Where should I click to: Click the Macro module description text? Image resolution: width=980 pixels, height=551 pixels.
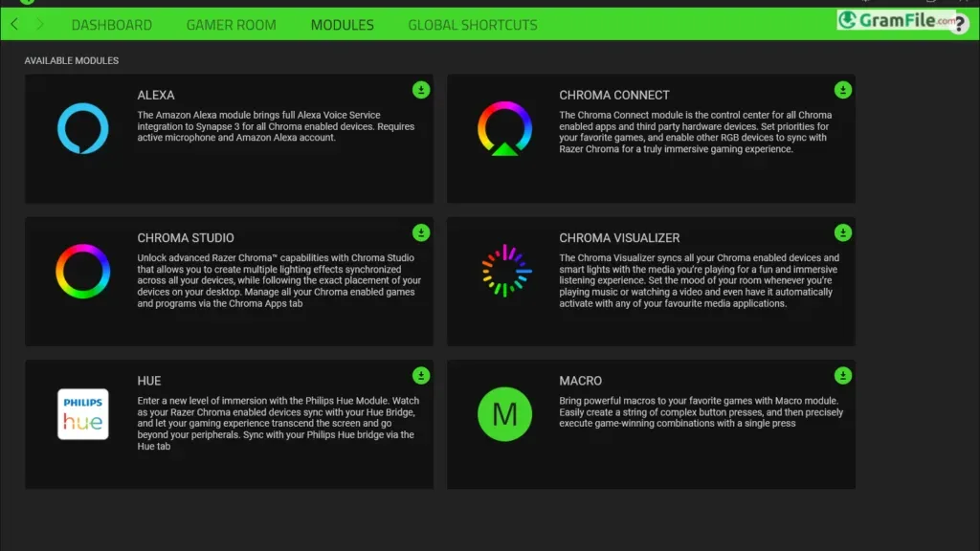coord(702,411)
